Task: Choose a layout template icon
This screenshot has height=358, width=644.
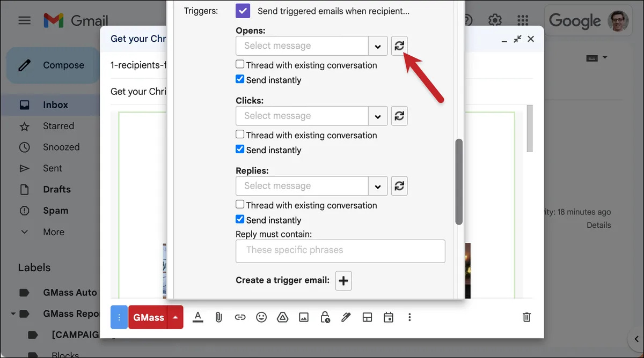Action: tap(367, 317)
